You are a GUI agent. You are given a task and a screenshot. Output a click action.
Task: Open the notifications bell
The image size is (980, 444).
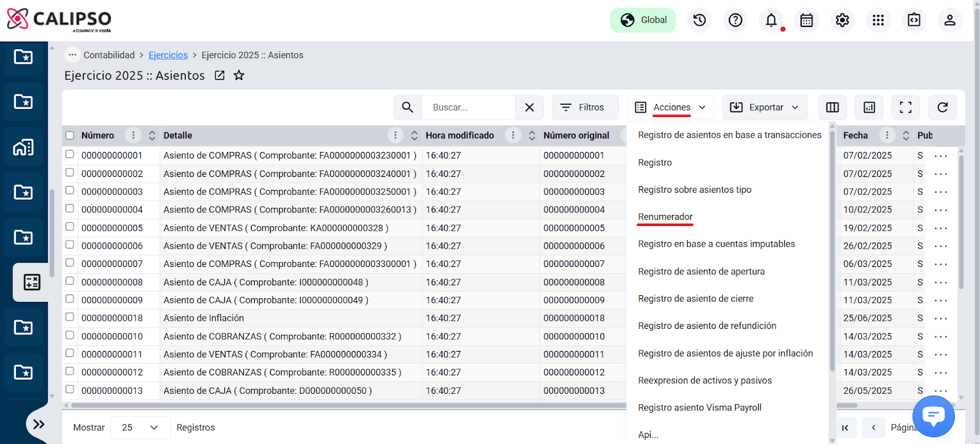tap(771, 20)
